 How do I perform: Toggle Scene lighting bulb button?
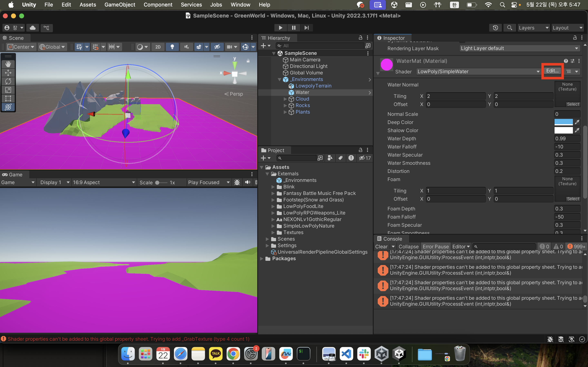pos(172,47)
